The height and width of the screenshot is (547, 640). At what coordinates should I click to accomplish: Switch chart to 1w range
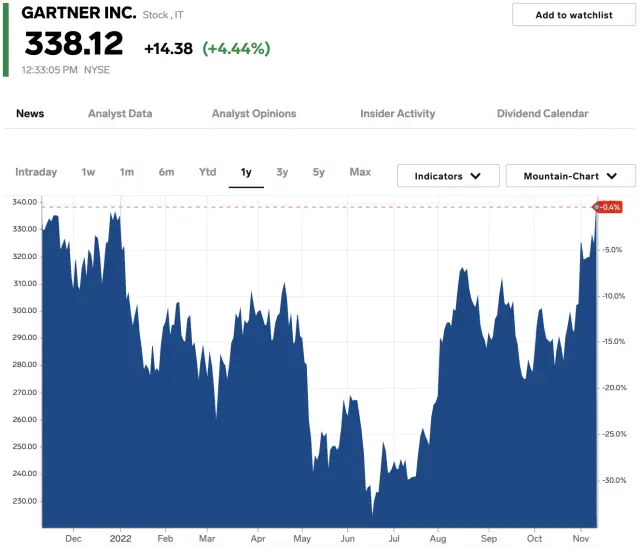click(89, 172)
